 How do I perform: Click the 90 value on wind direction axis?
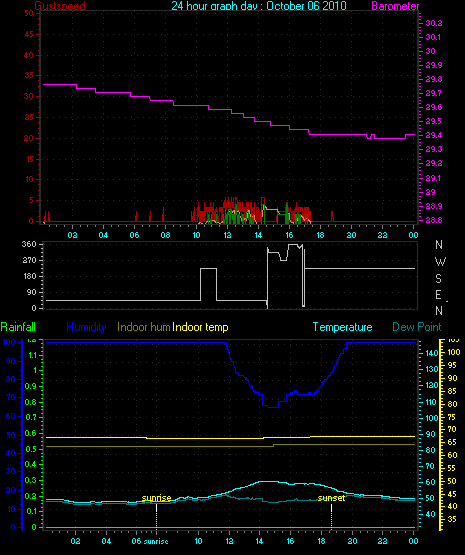coord(32,292)
